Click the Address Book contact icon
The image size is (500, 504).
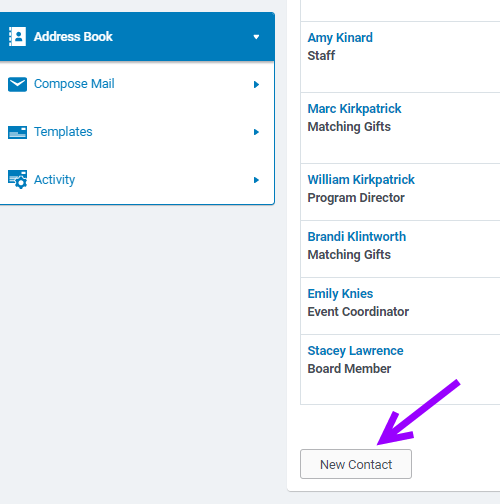pyautogui.click(x=17, y=36)
